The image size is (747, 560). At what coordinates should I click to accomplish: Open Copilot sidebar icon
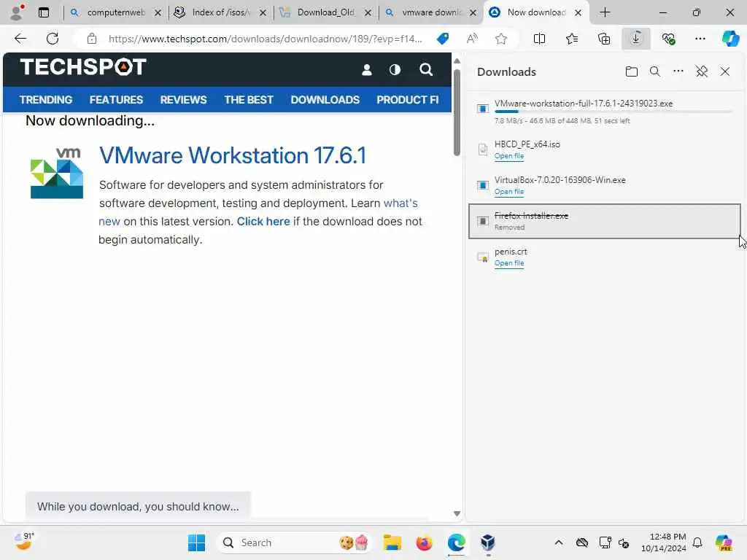(730, 39)
